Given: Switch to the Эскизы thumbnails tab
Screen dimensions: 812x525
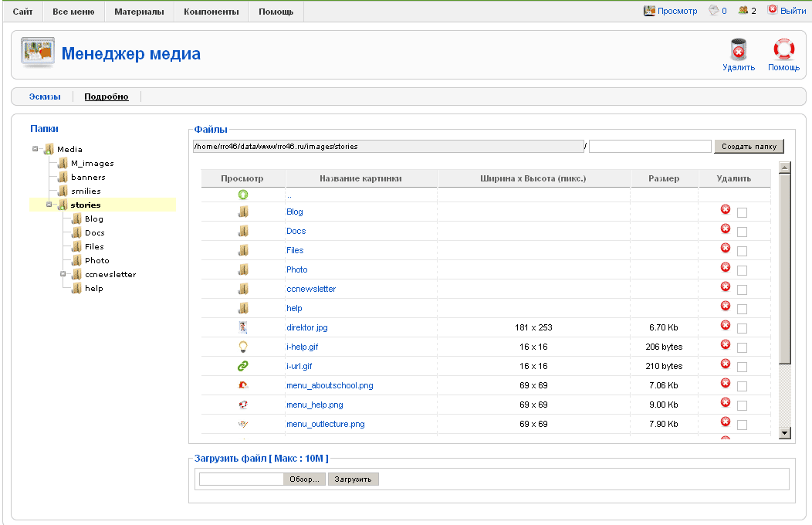Looking at the screenshot, I should tap(45, 97).
